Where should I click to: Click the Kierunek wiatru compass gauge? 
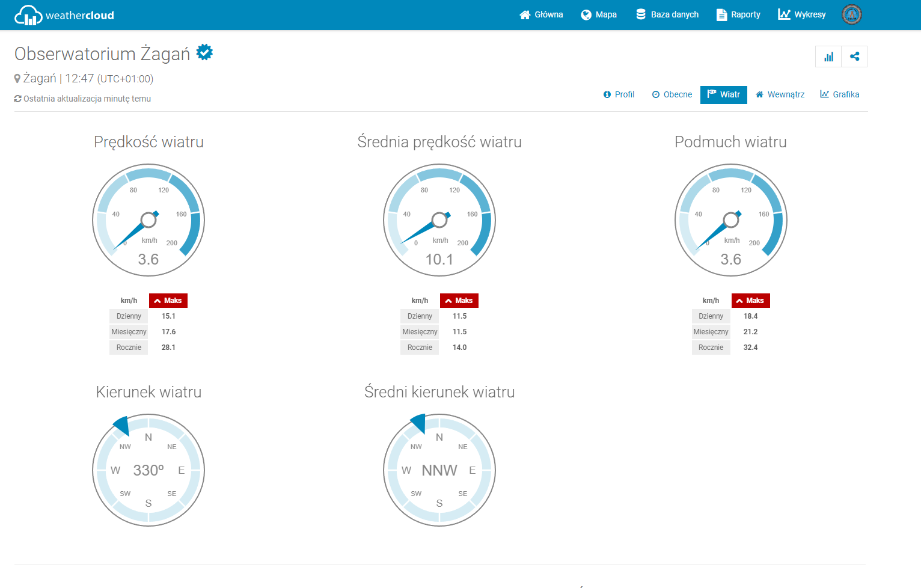(x=148, y=470)
